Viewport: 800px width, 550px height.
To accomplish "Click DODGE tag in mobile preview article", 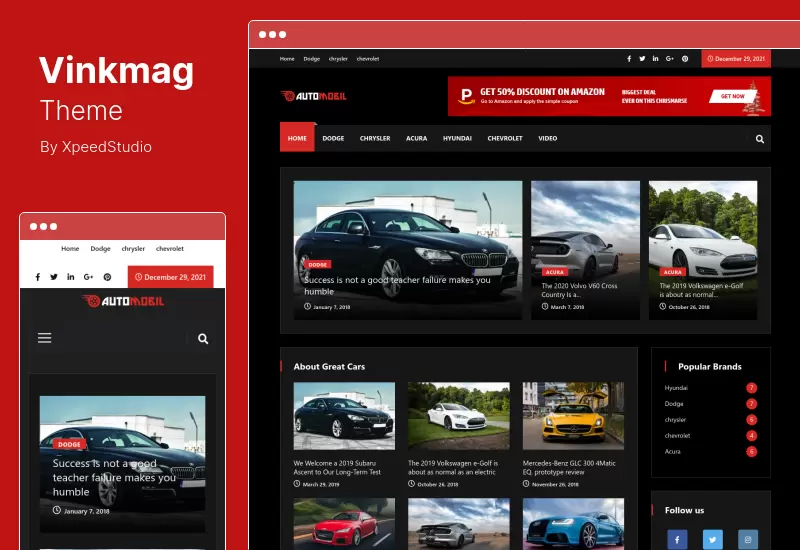I will click(x=69, y=444).
